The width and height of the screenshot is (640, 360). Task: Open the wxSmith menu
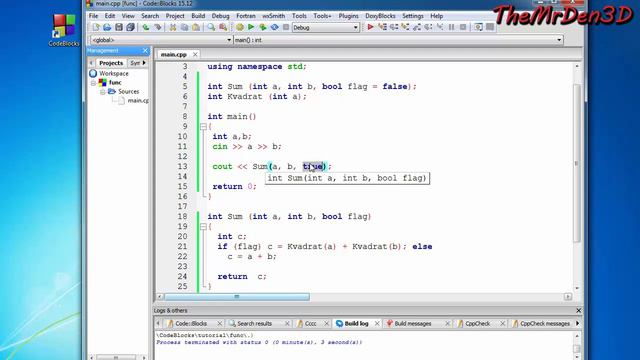point(273,16)
